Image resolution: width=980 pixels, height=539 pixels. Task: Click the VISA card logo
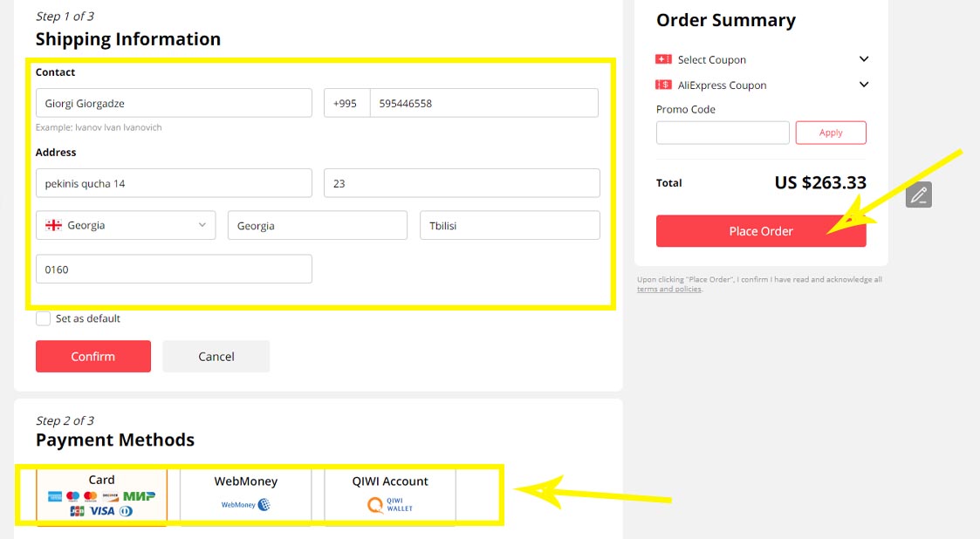tap(102, 511)
